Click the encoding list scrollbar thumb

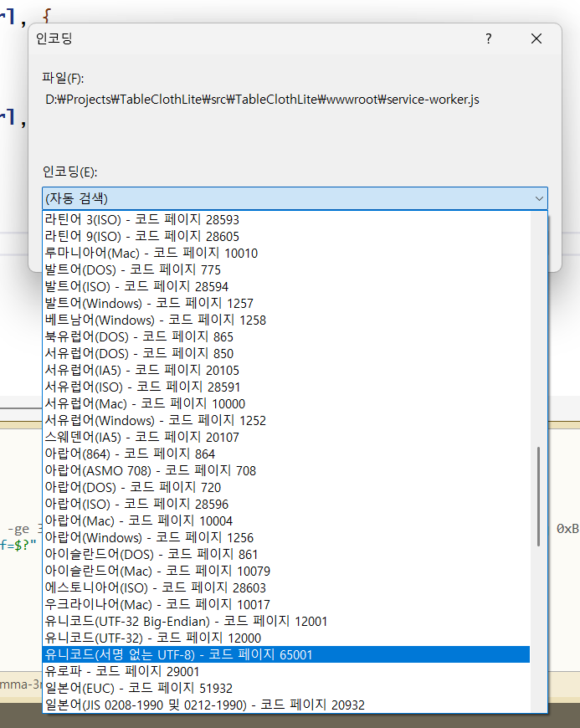pyautogui.click(x=539, y=496)
